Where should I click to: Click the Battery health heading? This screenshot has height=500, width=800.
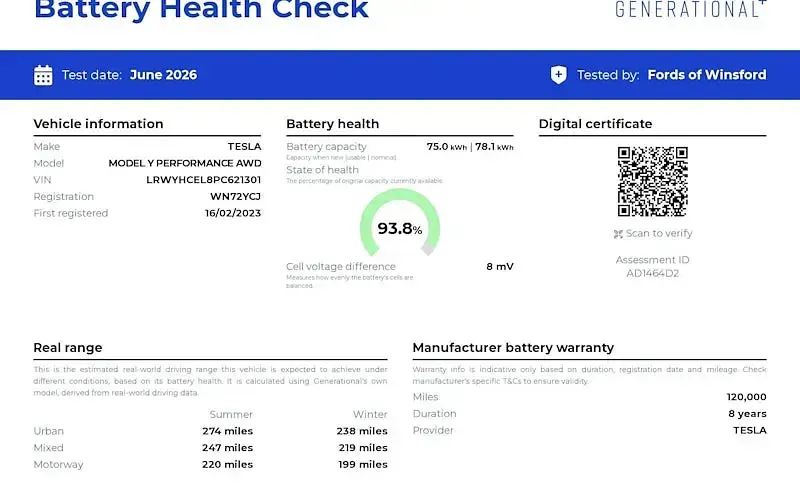point(333,124)
